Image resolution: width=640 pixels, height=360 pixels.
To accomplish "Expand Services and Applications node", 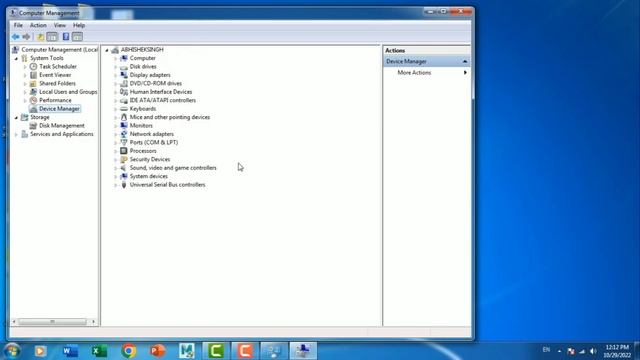I will pos(16,134).
